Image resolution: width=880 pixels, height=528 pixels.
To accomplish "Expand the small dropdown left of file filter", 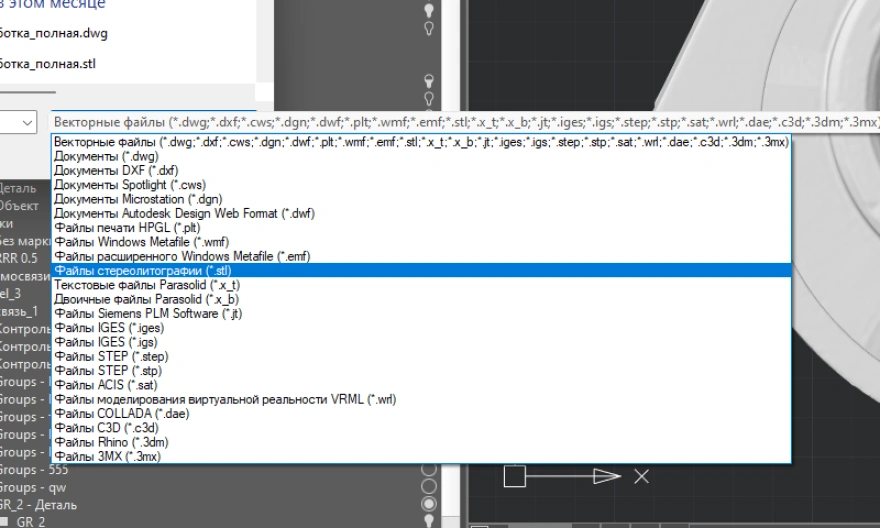I will pos(26,122).
